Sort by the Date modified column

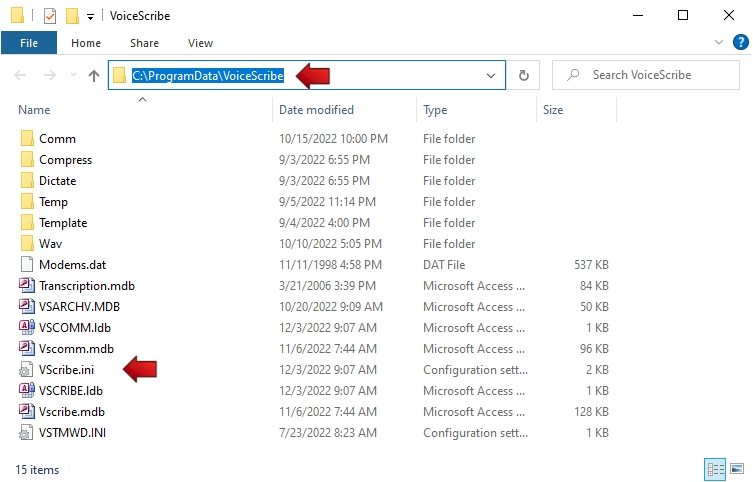point(316,110)
